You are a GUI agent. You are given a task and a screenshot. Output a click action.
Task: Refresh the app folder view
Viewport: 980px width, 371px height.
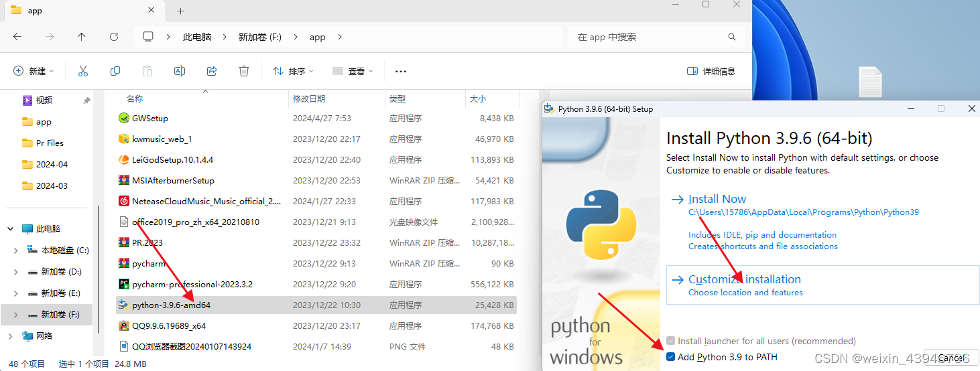pos(114,37)
